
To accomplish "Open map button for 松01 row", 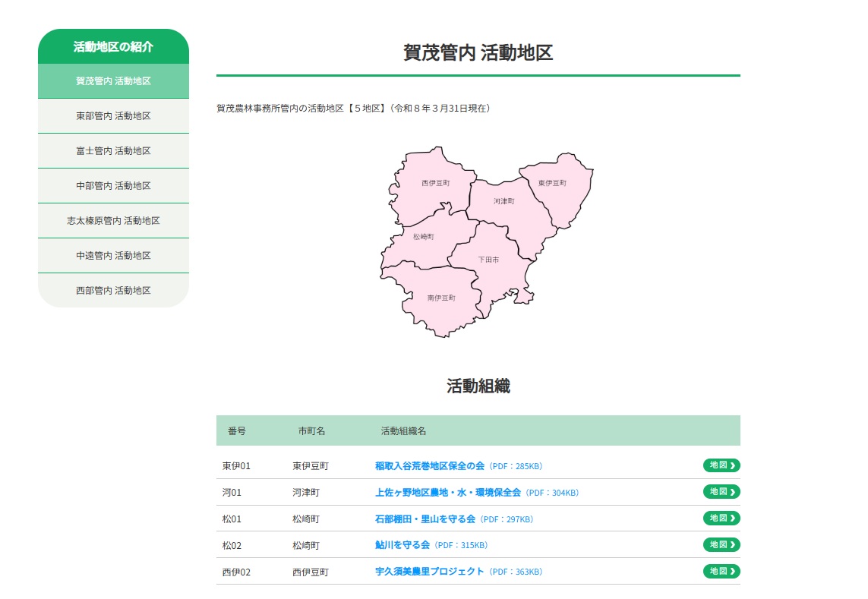I will coord(721,519).
